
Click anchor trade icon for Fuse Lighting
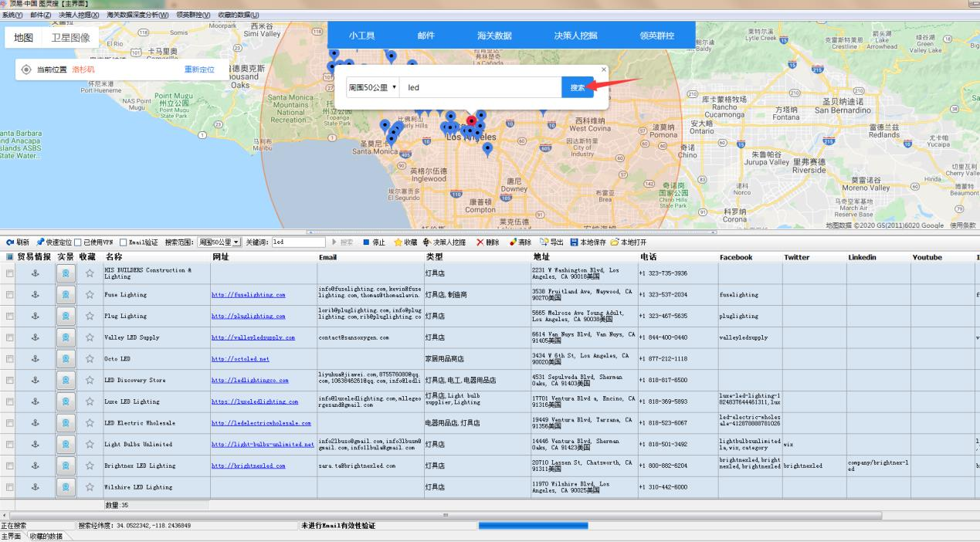pos(34,294)
